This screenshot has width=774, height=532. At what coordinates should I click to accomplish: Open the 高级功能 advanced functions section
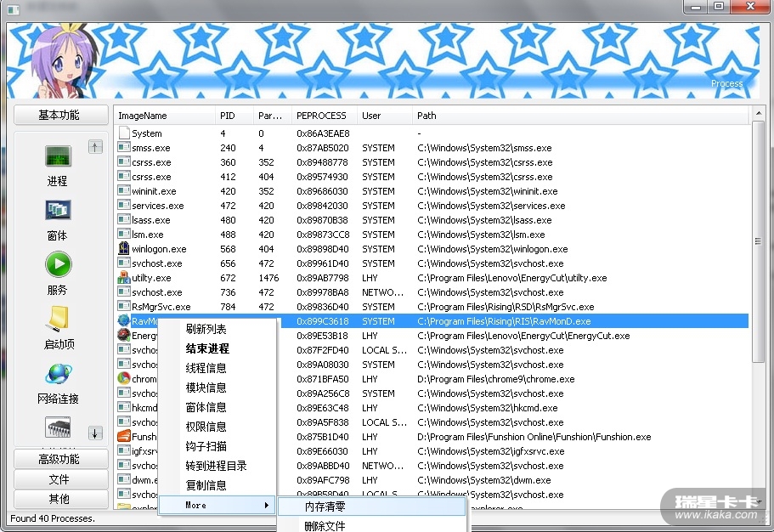pyautogui.click(x=60, y=459)
